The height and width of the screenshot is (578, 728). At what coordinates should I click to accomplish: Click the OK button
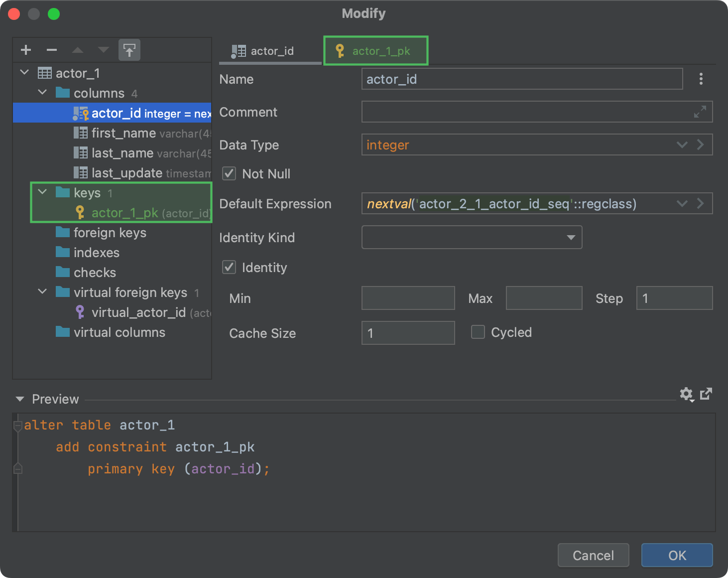(677, 555)
